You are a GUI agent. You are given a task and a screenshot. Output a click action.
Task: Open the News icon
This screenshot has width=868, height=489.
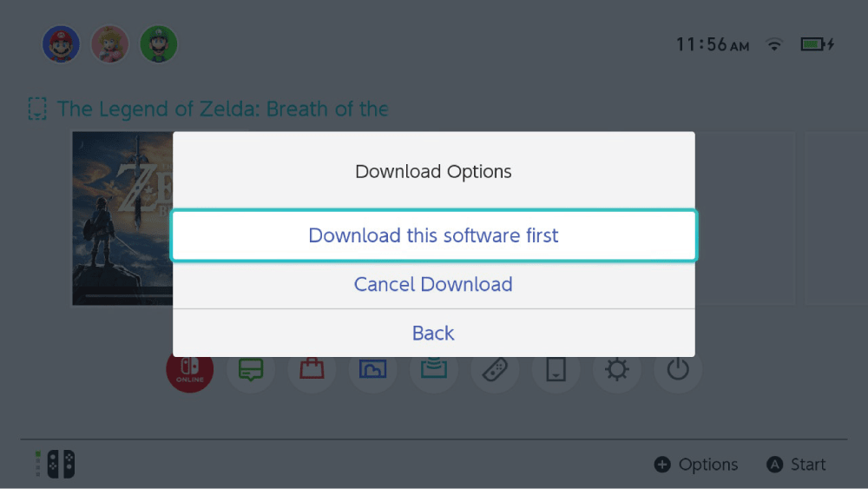251,370
